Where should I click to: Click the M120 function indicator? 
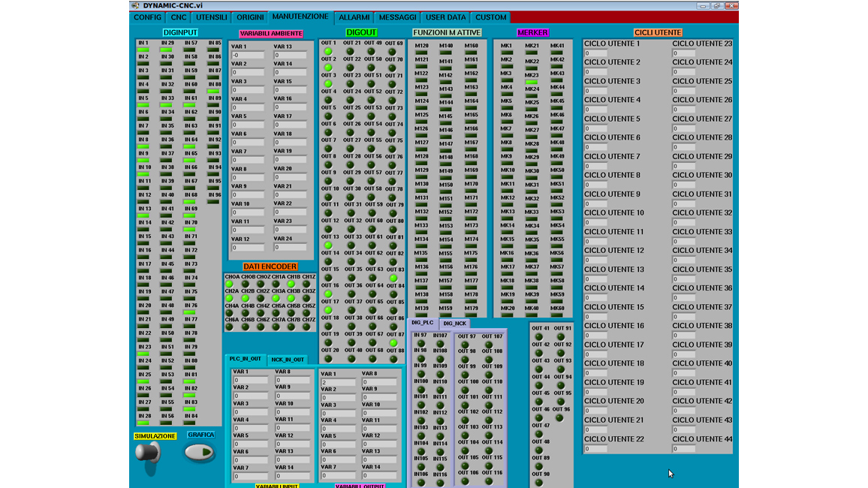pyautogui.click(x=421, y=53)
